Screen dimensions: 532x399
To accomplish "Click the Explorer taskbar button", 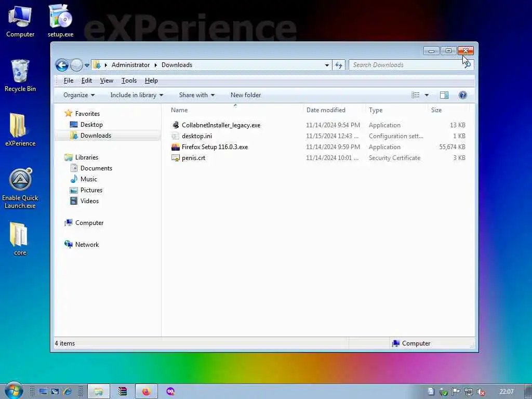I will tap(98, 392).
